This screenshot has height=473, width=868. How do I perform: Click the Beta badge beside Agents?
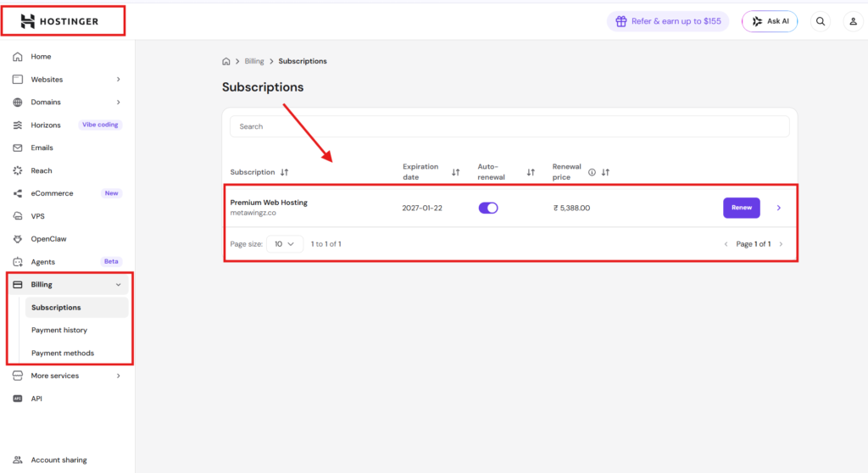(x=111, y=261)
